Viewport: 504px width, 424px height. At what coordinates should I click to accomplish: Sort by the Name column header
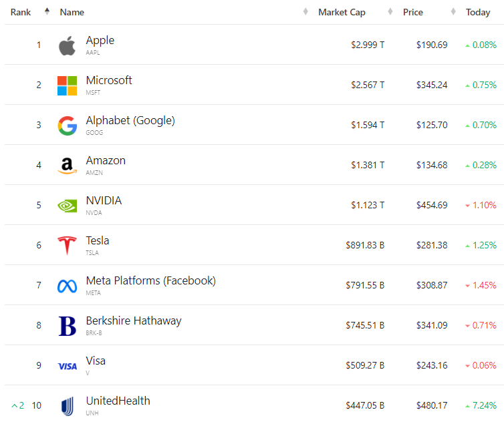click(72, 12)
